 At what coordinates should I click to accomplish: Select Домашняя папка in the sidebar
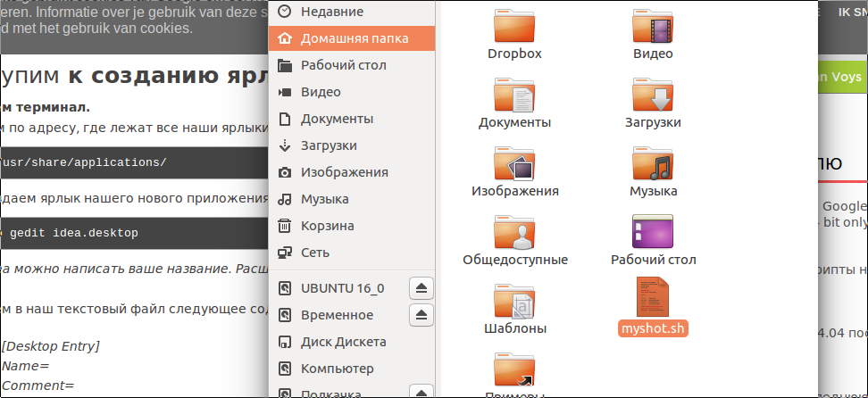[352, 38]
